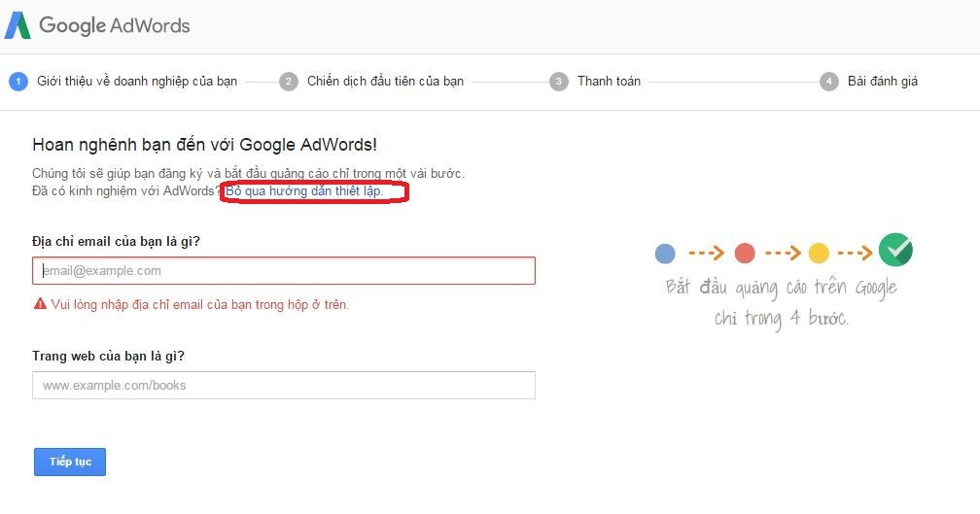Click the 'Địa chỉ email của bạn là gì?' label
The width and height of the screenshot is (980, 514).
point(117,242)
